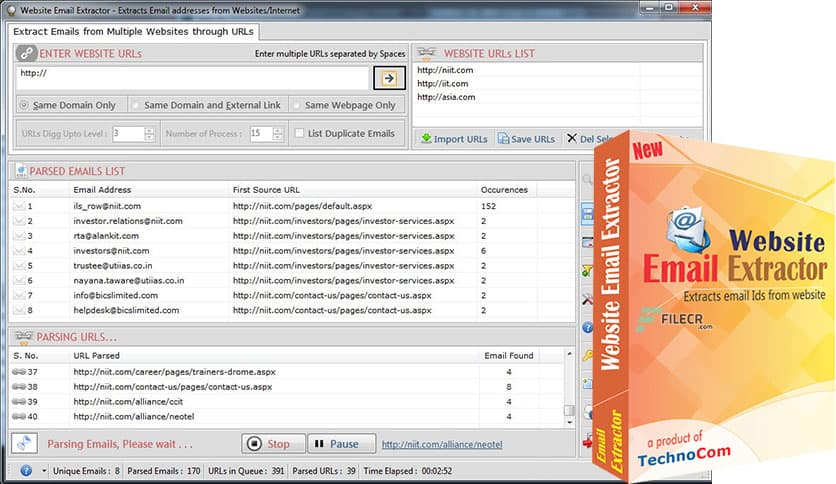
Task: Click envelope icon of nayana.taware@utiias.co.in row
Action: (19, 280)
